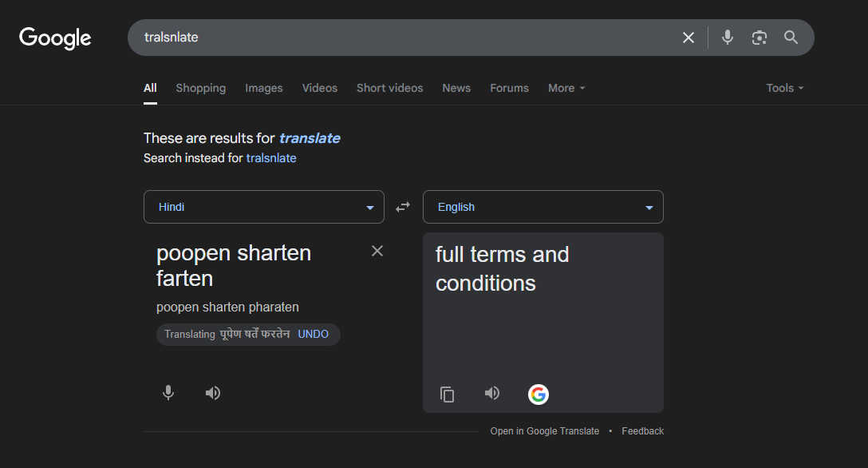Listen to the source text audio

coord(213,393)
